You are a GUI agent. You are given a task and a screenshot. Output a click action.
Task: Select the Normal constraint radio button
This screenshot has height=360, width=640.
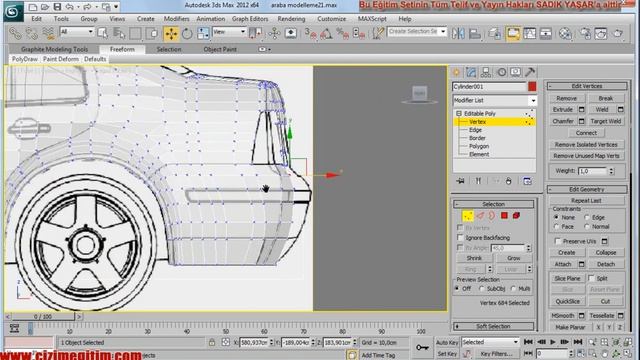pyautogui.click(x=587, y=227)
